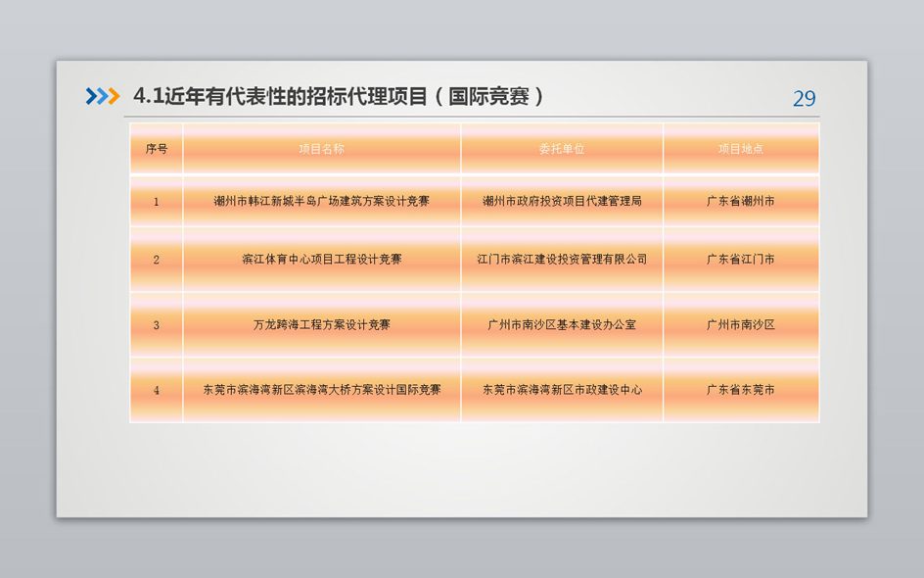
Task: Click the 广东省潮州市 location cell
Action: [741, 202]
